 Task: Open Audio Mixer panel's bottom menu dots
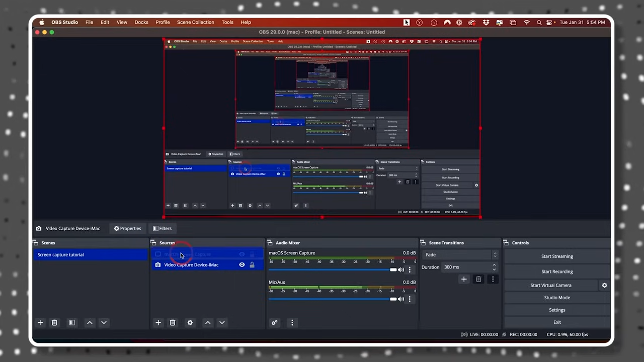(x=292, y=323)
